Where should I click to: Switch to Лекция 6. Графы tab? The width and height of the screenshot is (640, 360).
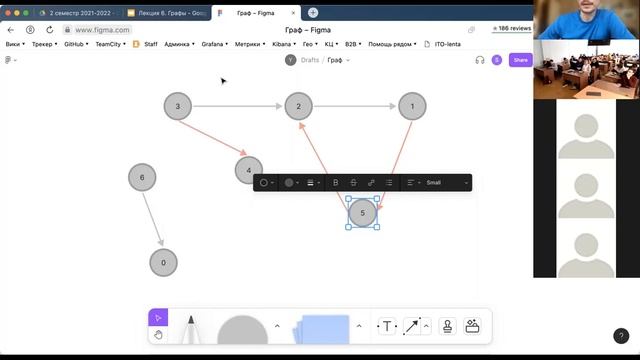(x=167, y=13)
